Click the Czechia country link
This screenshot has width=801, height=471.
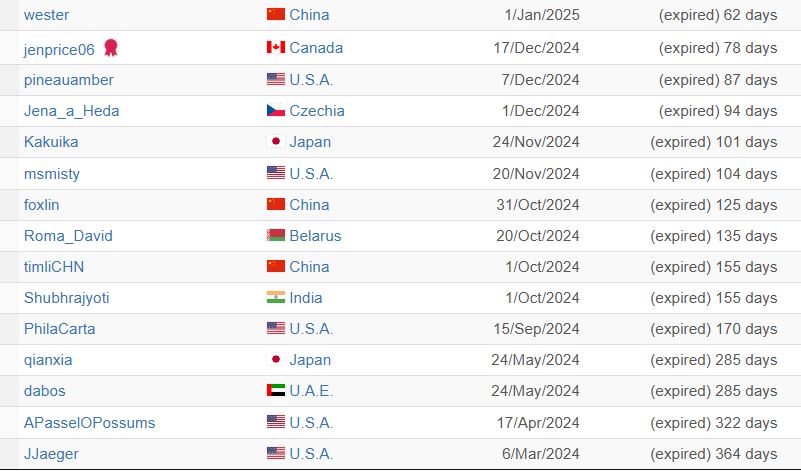pyautogui.click(x=317, y=111)
